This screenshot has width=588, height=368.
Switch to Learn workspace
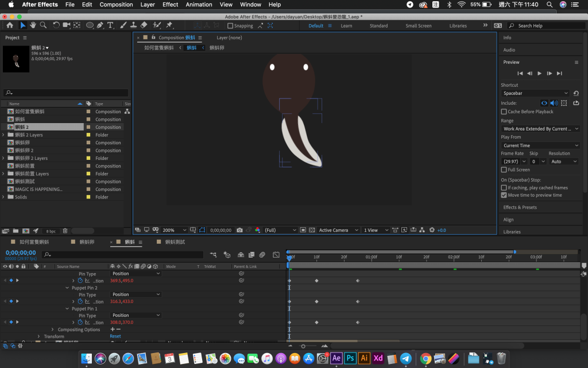[x=346, y=26]
